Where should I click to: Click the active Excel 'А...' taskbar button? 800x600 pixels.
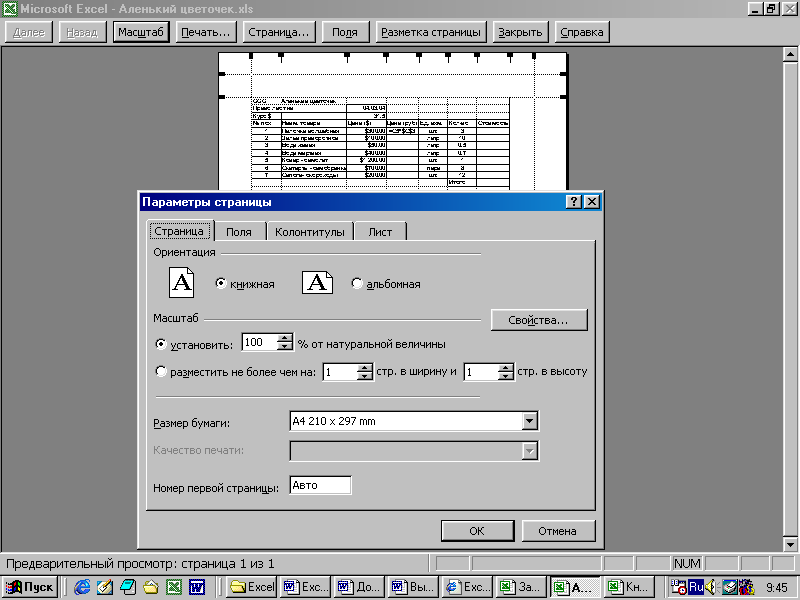coord(574,587)
